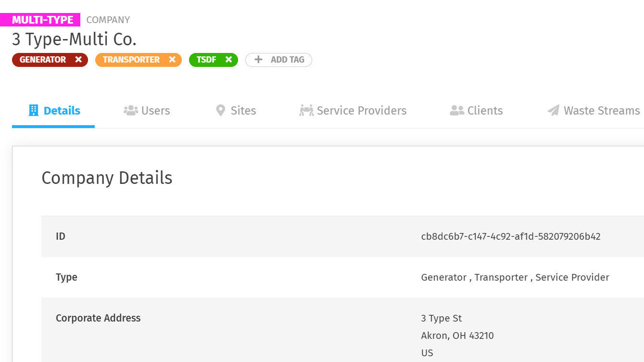Image resolution: width=644 pixels, height=362 pixels.
Task: Click the map pin icon on Sites tab
Action: 220,111
